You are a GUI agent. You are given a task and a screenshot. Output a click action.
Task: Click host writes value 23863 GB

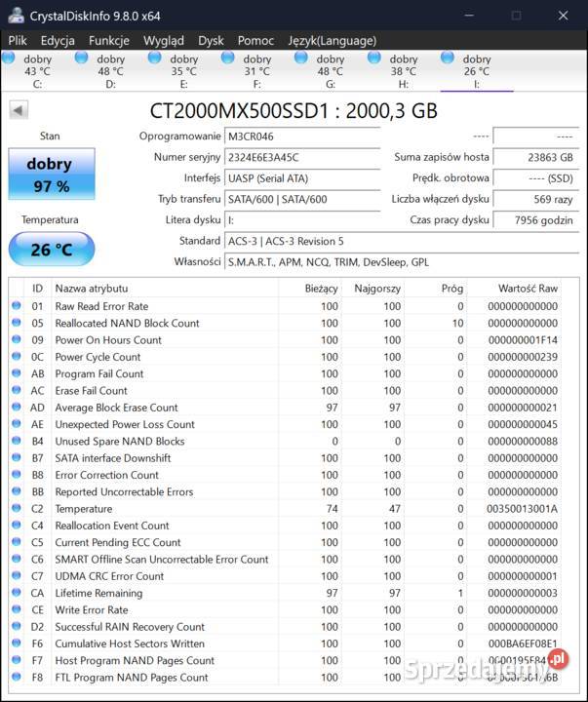pos(536,157)
